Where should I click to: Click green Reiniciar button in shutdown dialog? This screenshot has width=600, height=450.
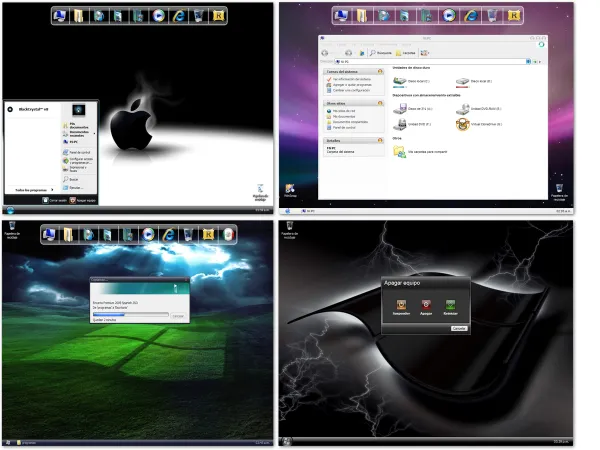(450, 307)
